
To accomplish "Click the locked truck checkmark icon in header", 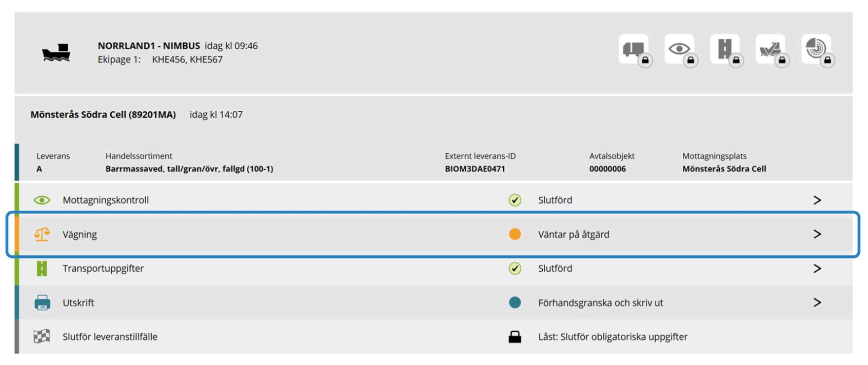I will click(771, 50).
